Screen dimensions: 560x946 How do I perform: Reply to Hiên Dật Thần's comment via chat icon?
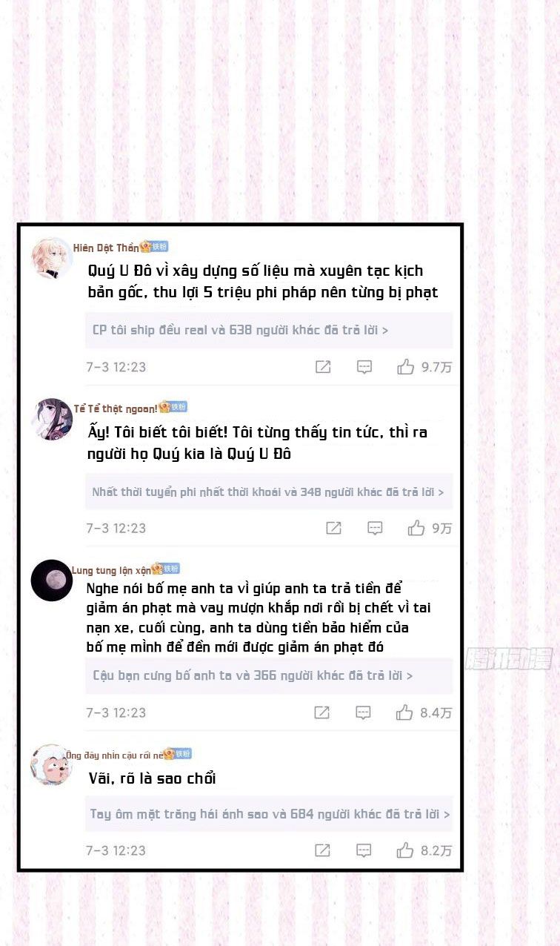tap(364, 366)
